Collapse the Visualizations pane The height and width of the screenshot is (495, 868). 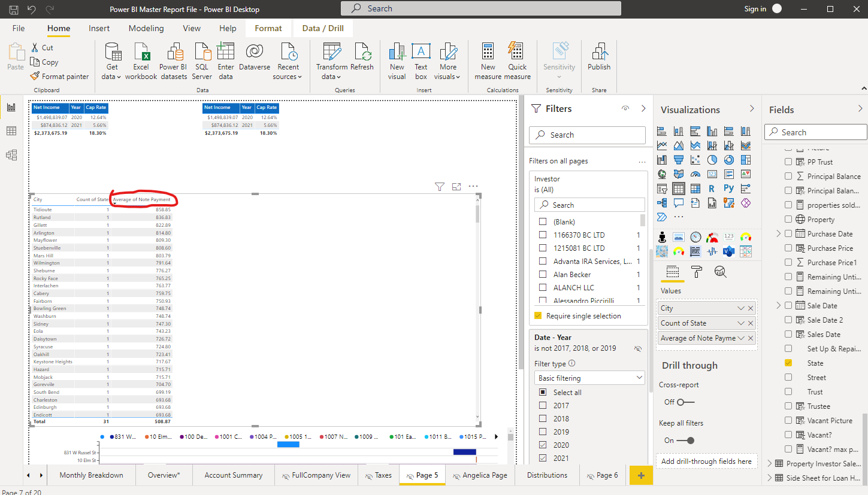[x=752, y=109]
